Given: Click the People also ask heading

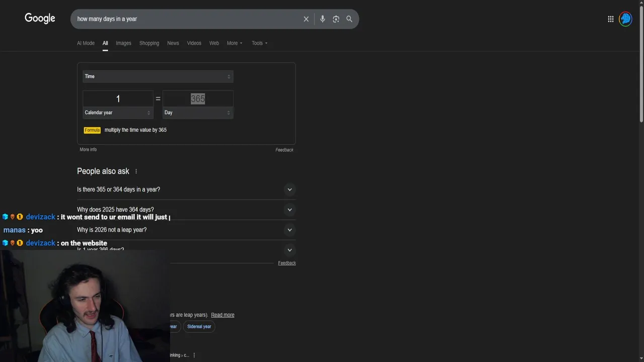Looking at the screenshot, I should (x=103, y=171).
